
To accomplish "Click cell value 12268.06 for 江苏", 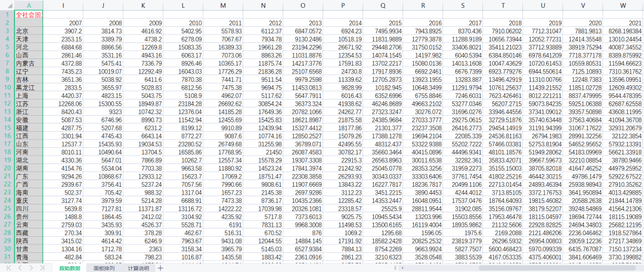I will tap(63, 103).
